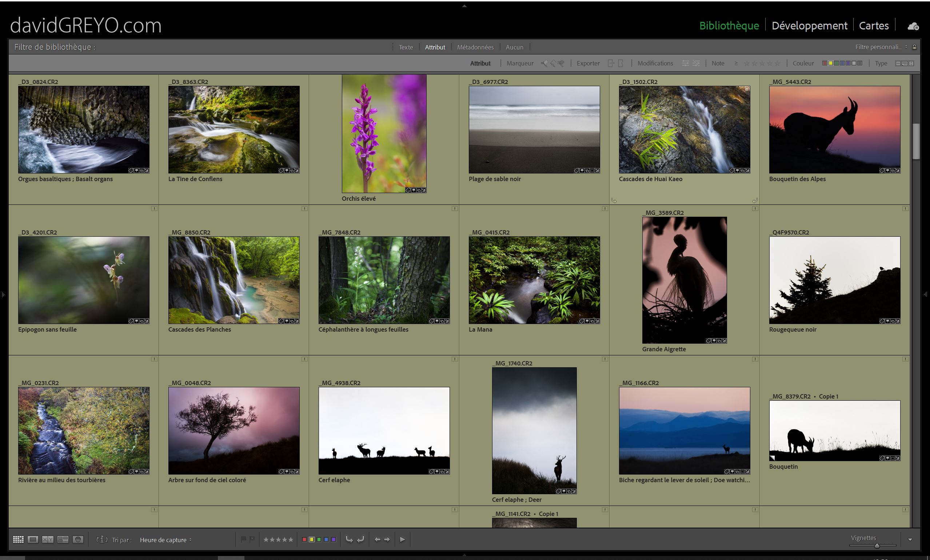Filter non-exported photos icon
The image size is (930, 560).
tap(620, 63)
